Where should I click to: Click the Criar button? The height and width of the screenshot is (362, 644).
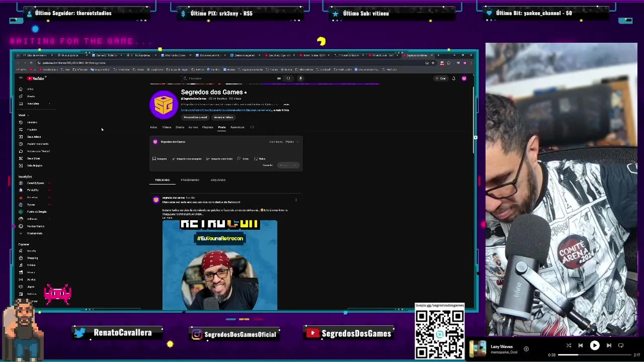[x=441, y=78]
